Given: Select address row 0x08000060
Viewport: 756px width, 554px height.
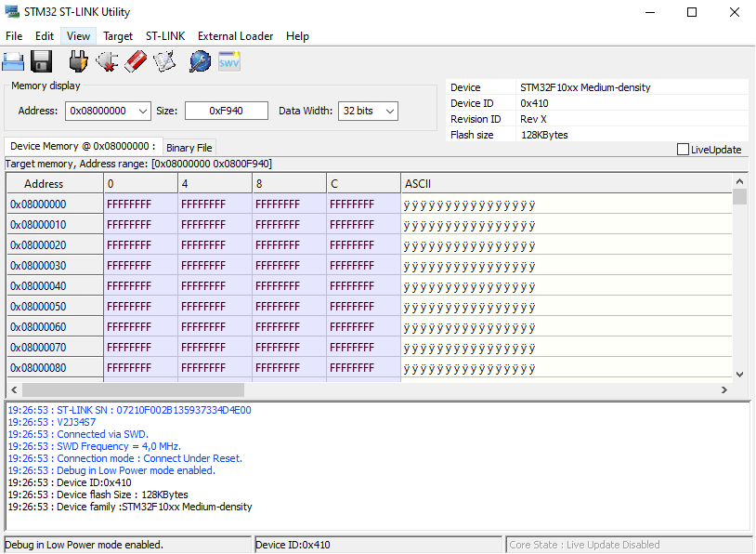Looking at the screenshot, I should [x=55, y=326].
